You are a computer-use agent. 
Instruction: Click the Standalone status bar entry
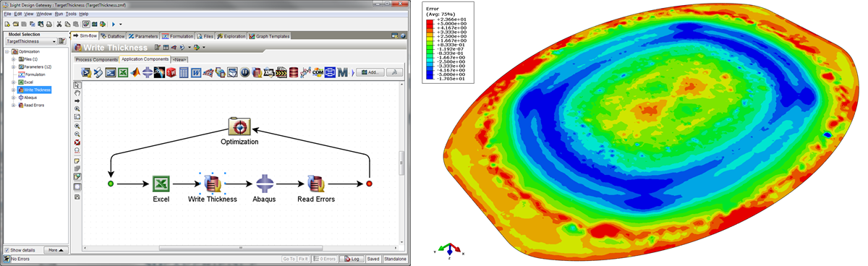click(395, 259)
